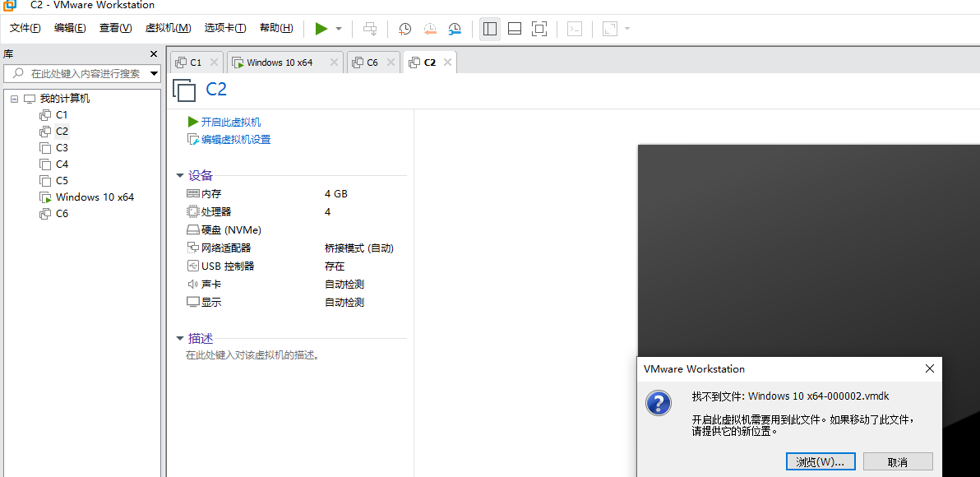The height and width of the screenshot is (477, 980).
Task: Click the 编辑虚拟机设置 link
Action: (236, 140)
